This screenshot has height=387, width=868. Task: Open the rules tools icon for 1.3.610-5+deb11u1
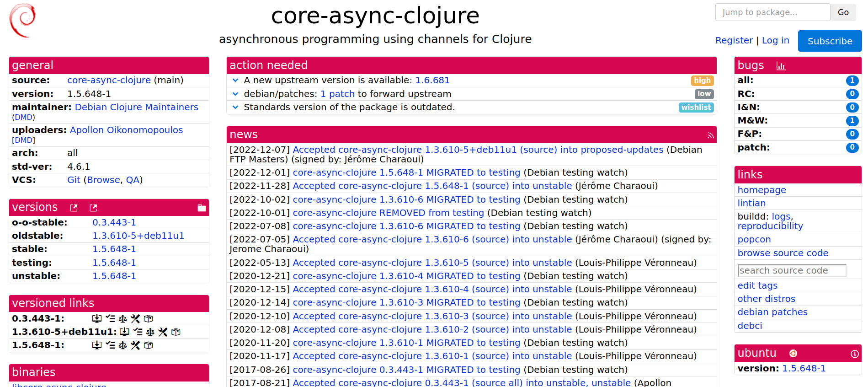(163, 332)
